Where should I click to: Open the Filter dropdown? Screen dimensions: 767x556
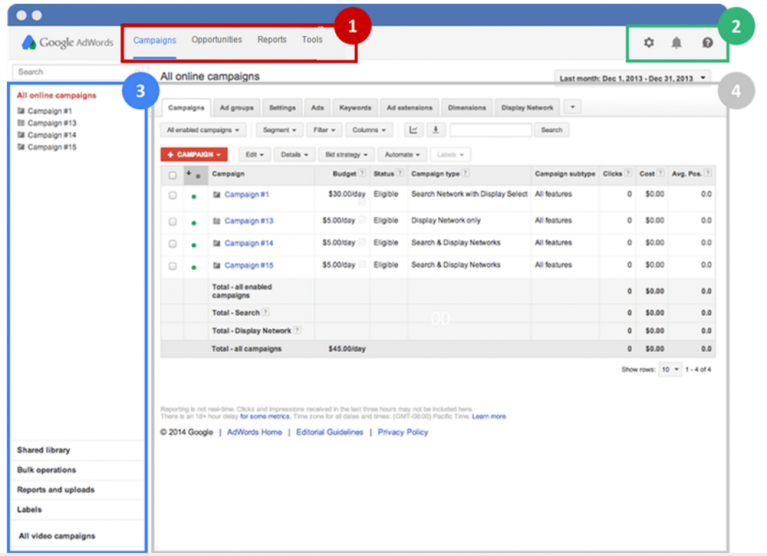[x=324, y=130]
